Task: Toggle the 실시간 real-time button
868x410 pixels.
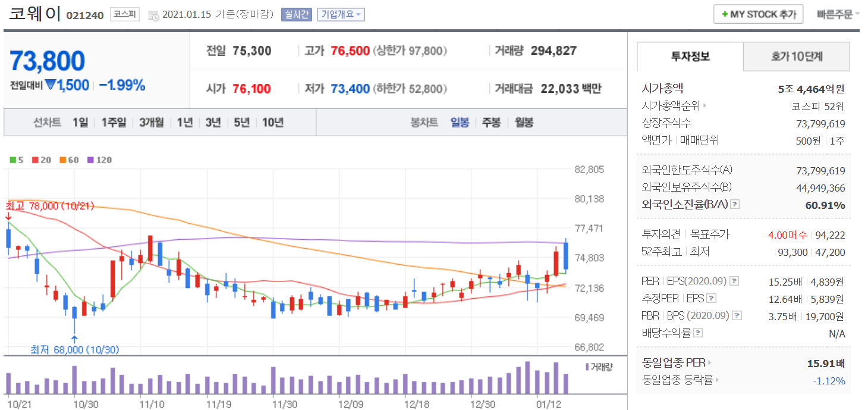Action: pos(296,14)
